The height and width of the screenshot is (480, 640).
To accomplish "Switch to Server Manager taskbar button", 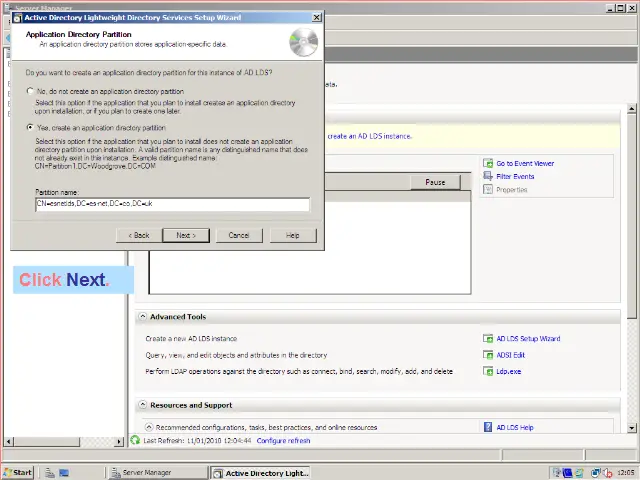I will [x=158, y=473].
